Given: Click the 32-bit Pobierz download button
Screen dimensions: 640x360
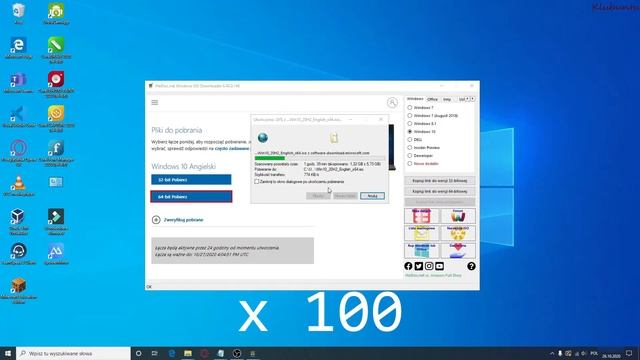Looking at the screenshot, I should click(191, 180).
